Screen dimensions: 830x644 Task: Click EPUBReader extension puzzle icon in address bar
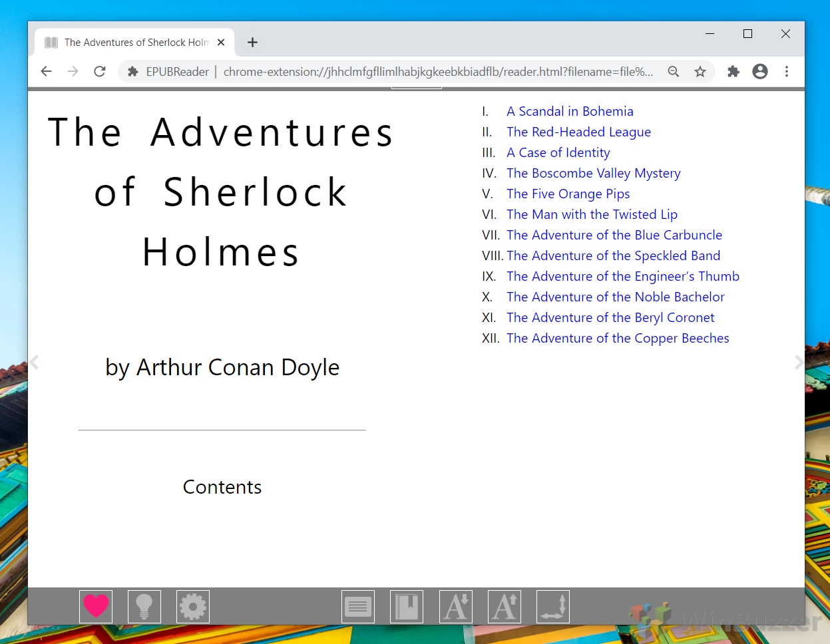(x=133, y=71)
